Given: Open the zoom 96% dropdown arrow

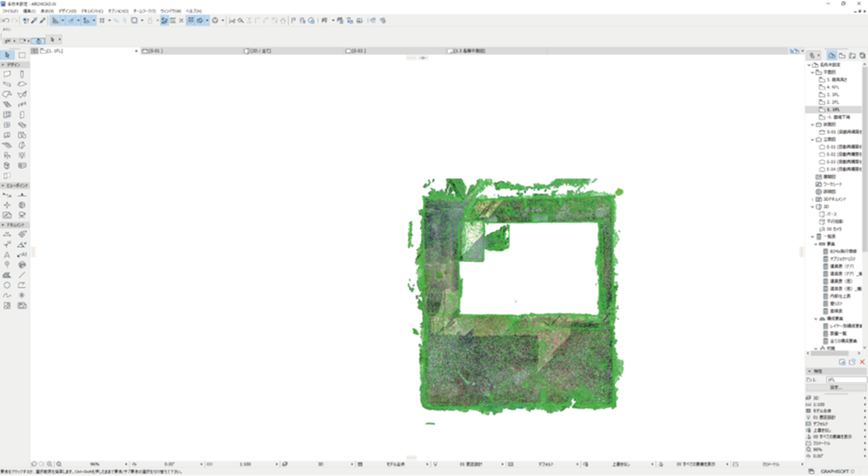Looking at the screenshot, I should [x=126, y=464].
